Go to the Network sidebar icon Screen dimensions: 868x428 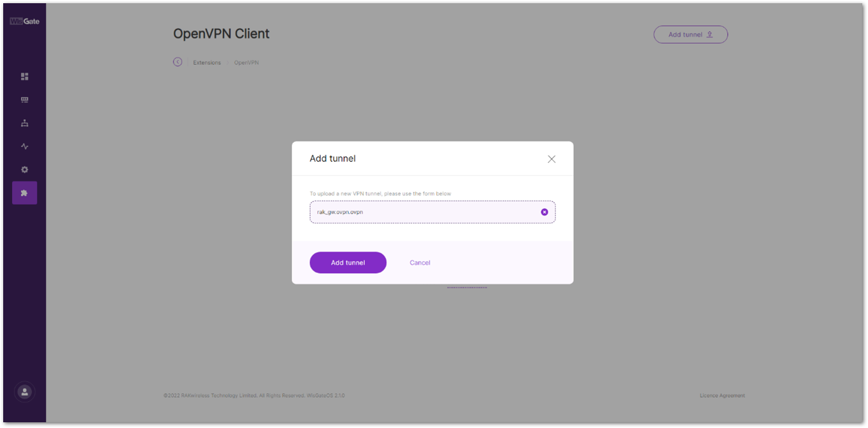pyautogui.click(x=24, y=123)
